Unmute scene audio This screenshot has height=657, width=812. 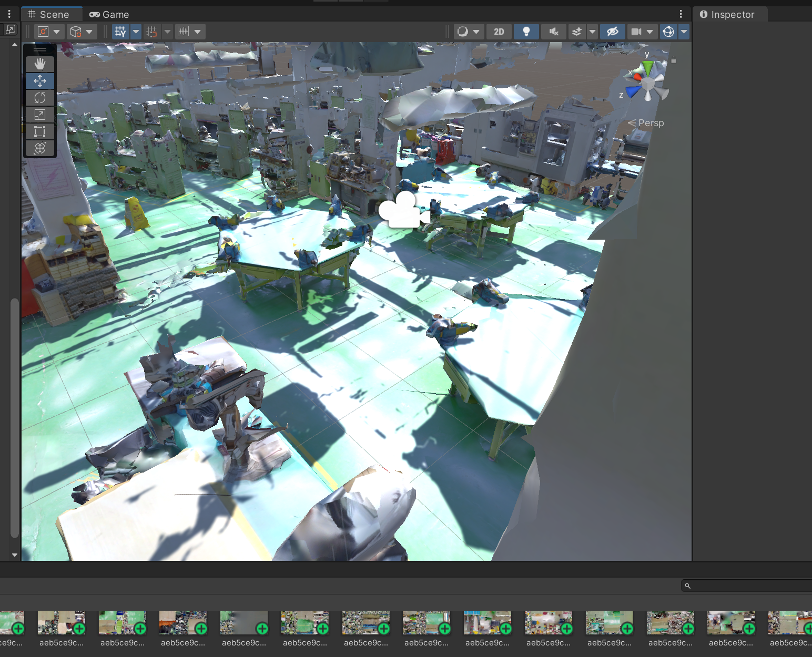coord(553,32)
